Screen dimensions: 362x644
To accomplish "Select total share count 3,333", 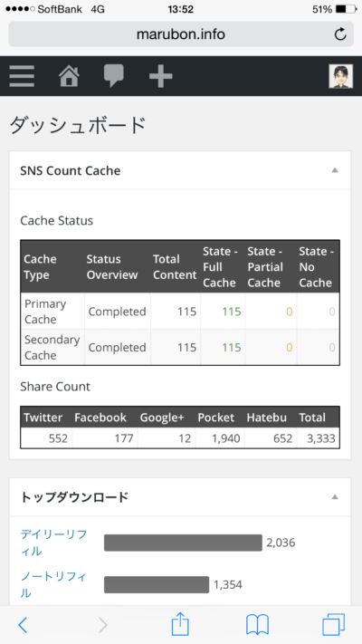I will [321, 438].
